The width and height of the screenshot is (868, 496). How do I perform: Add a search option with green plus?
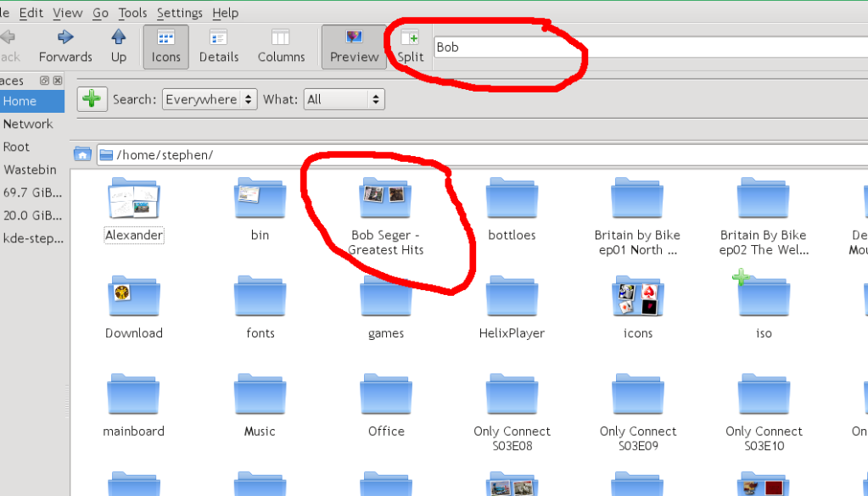coord(92,99)
